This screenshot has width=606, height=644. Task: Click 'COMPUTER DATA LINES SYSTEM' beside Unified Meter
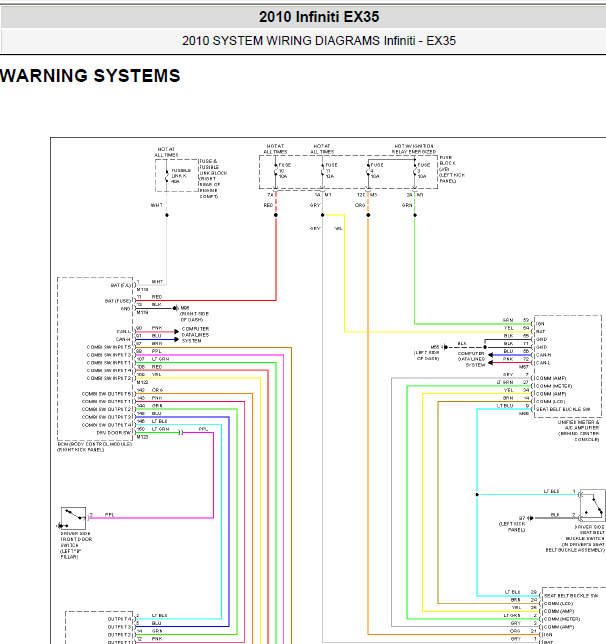(471, 359)
